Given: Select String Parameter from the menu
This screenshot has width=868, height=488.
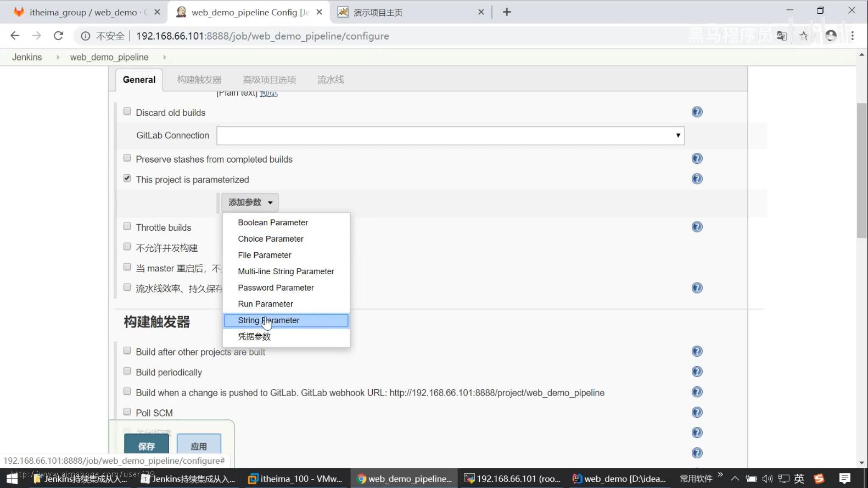Looking at the screenshot, I should (x=286, y=320).
